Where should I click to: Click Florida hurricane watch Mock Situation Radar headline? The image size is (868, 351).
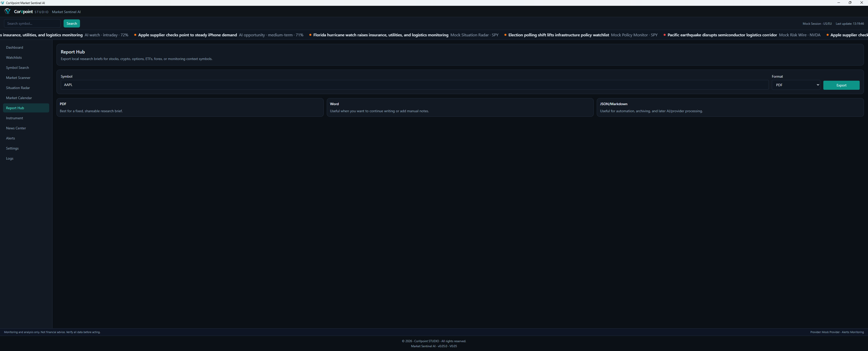[381, 35]
